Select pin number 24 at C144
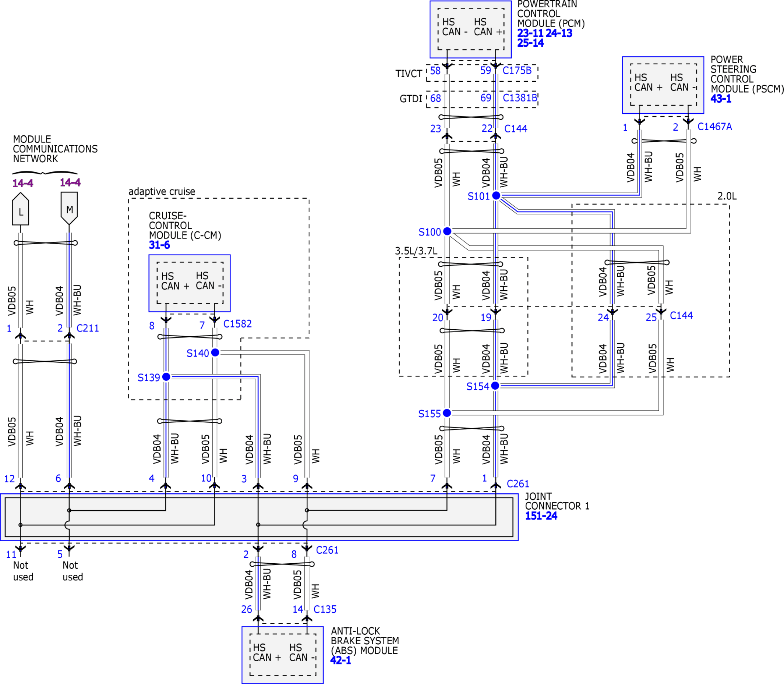 (x=603, y=317)
